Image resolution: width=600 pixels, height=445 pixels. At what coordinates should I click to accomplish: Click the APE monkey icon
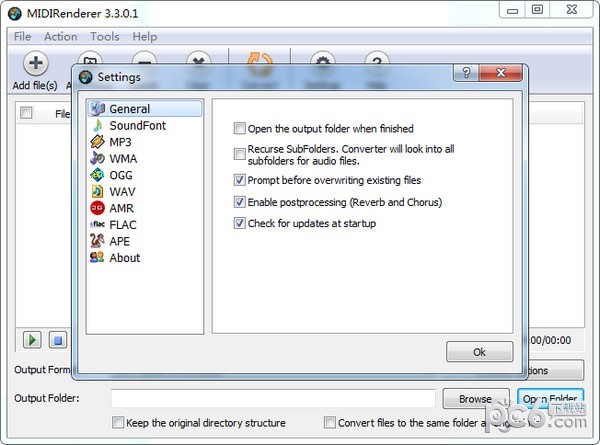coord(97,241)
